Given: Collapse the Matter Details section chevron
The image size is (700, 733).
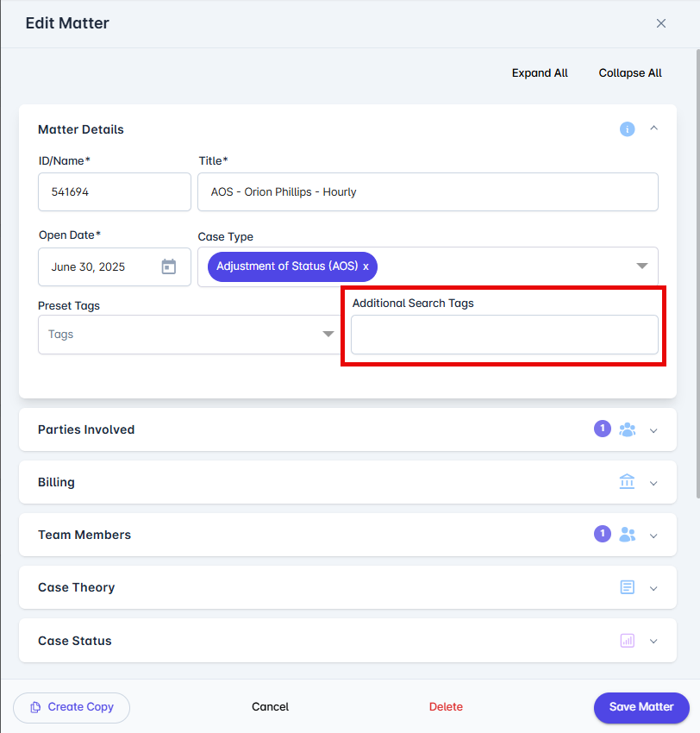Looking at the screenshot, I should [653, 128].
